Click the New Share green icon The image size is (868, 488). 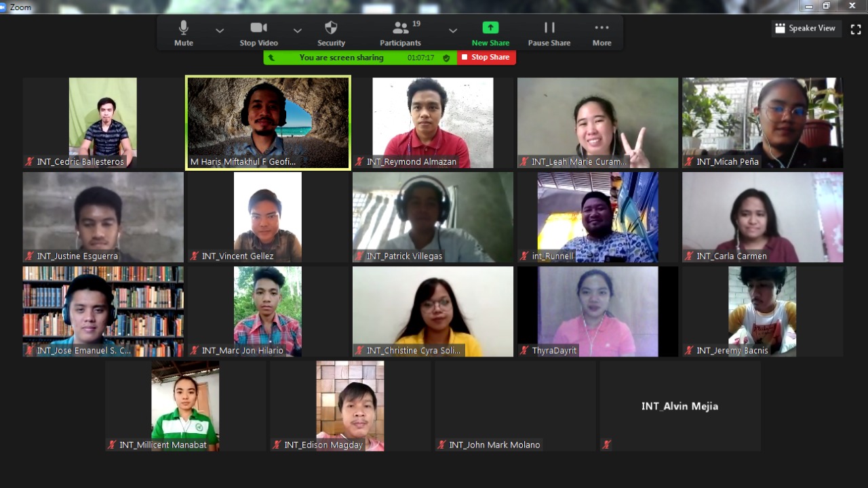click(490, 28)
